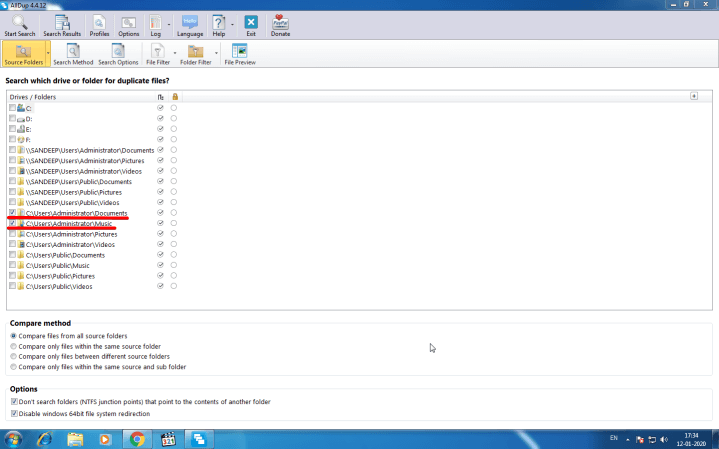Click the Start Search toolbar icon
Image resolution: width=719 pixels, height=449 pixels.
(x=20, y=26)
